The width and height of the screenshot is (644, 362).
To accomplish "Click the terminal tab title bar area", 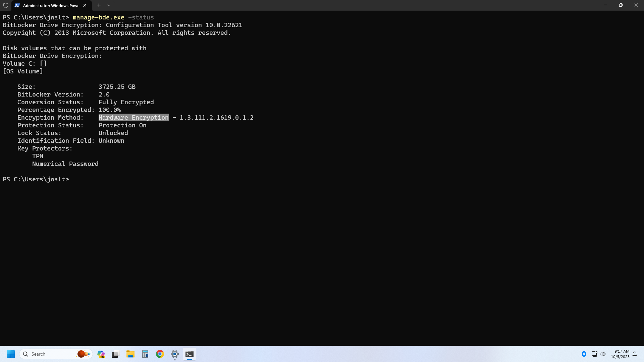I will pos(50,5).
